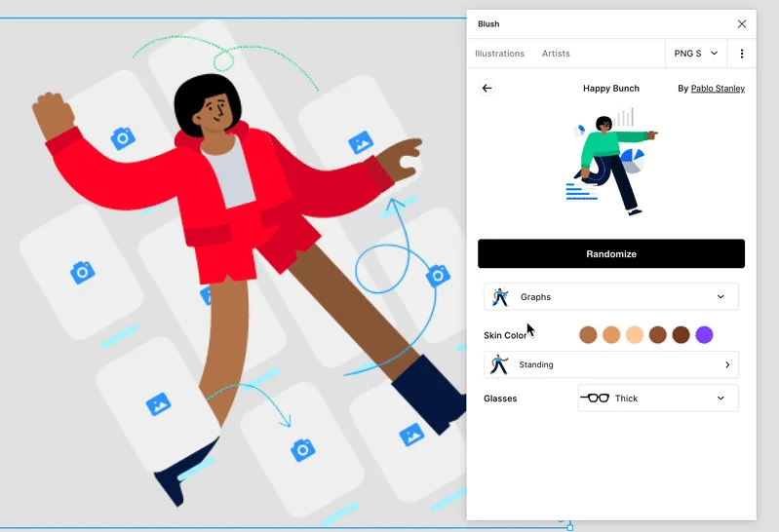Viewport: 779px width, 532px height.
Task: Click the Standing pose figure icon
Action: coord(499,364)
